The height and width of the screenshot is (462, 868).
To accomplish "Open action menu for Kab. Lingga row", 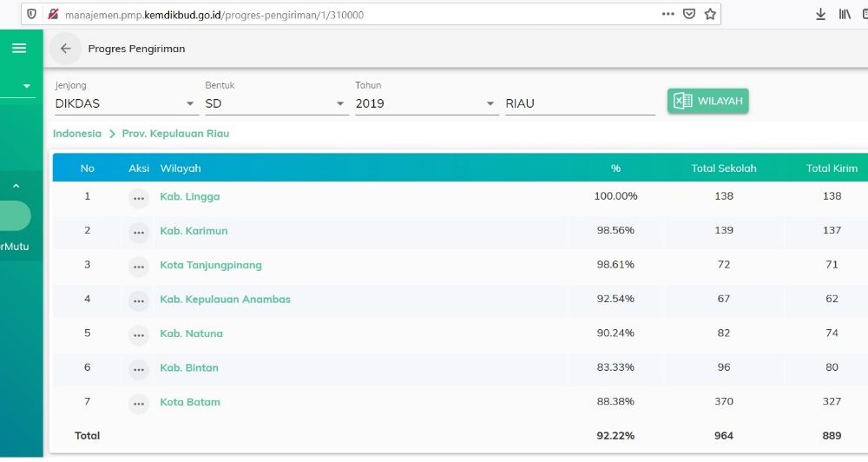I will pyautogui.click(x=138, y=198).
